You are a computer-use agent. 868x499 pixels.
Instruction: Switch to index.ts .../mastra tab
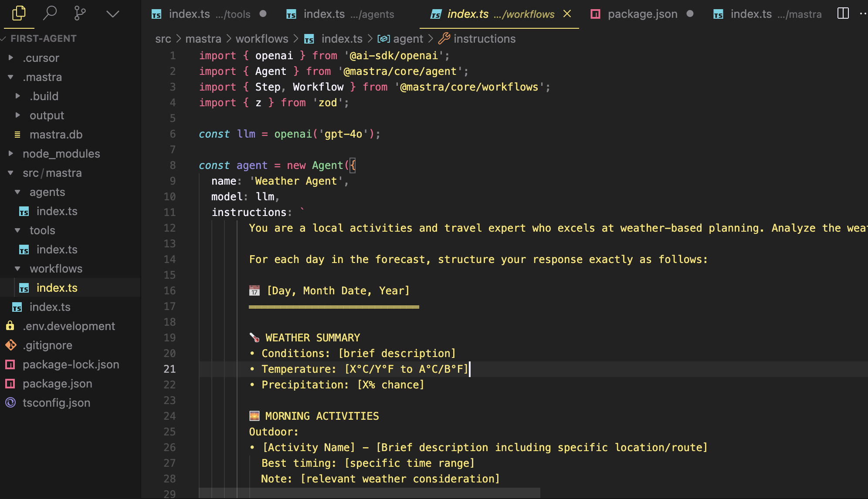768,14
